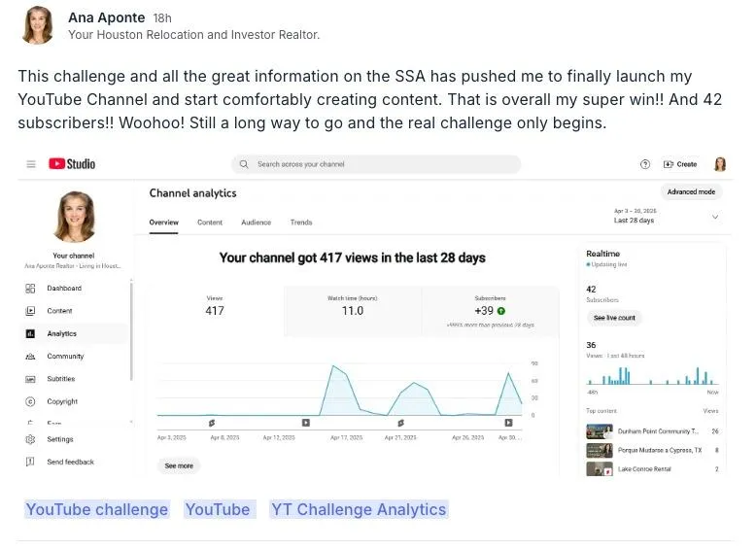Select the Analytics sidebar icon
The image size is (756, 550).
tap(30, 333)
